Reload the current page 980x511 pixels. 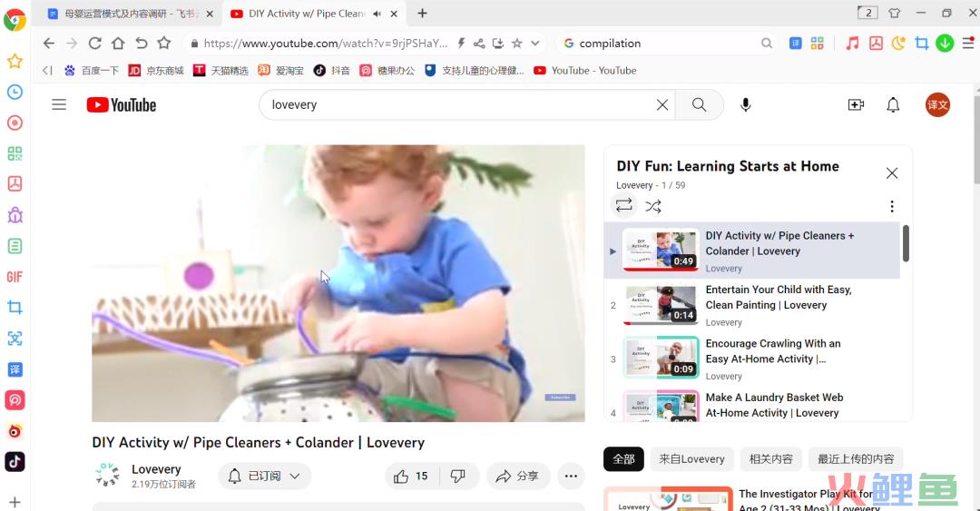94,44
